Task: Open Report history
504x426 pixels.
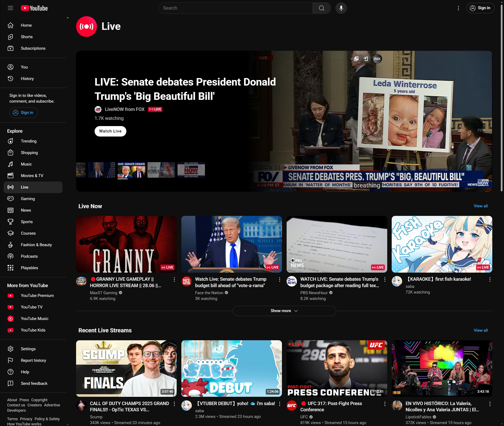Action: click(x=33, y=360)
